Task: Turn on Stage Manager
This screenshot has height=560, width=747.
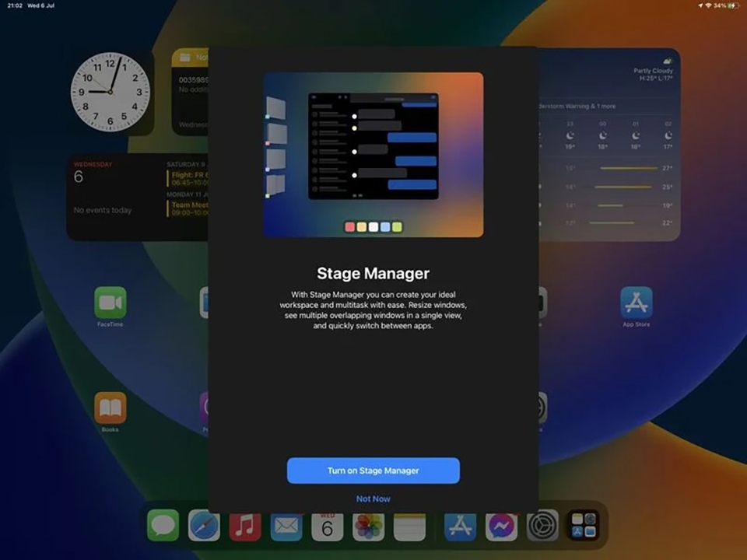Action: point(373,470)
